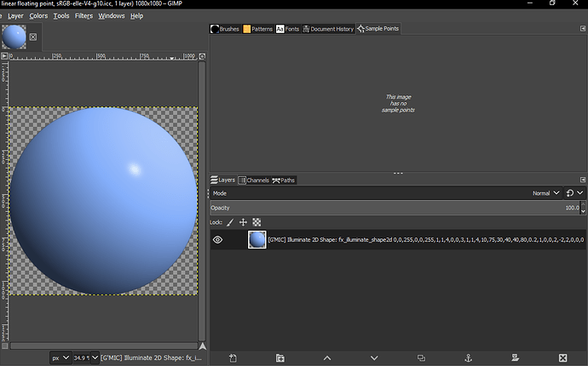
Task: Adjust the layer Opacity slider
Action: tap(392, 208)
